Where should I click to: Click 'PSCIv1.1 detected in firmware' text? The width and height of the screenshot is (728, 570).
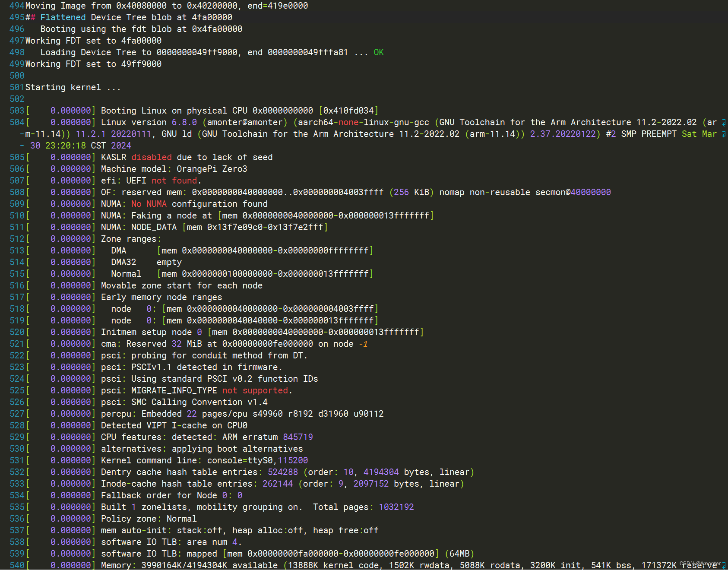click(205, 367)
